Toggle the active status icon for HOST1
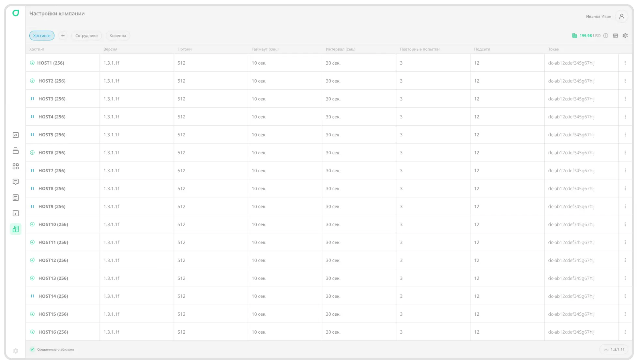Image resolution: width=638 pixels, height=364 pixels. coord(32,63)
